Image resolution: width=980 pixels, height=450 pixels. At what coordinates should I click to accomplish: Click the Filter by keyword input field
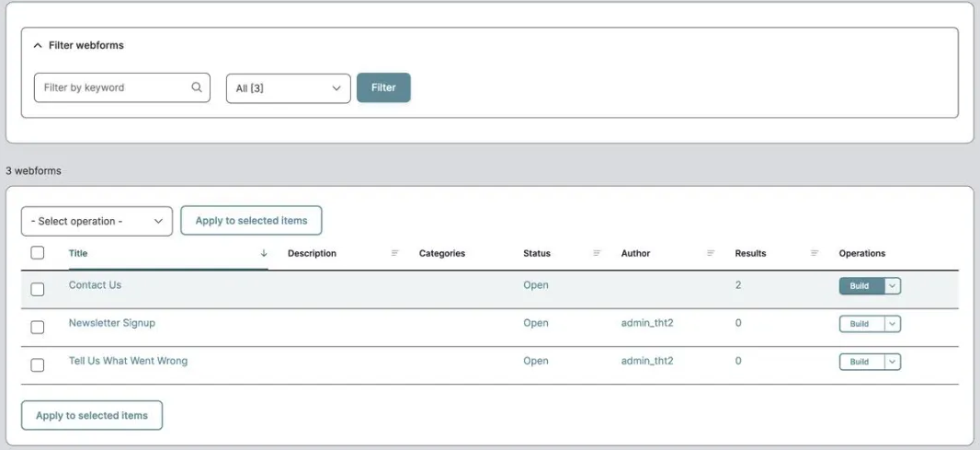122,87
